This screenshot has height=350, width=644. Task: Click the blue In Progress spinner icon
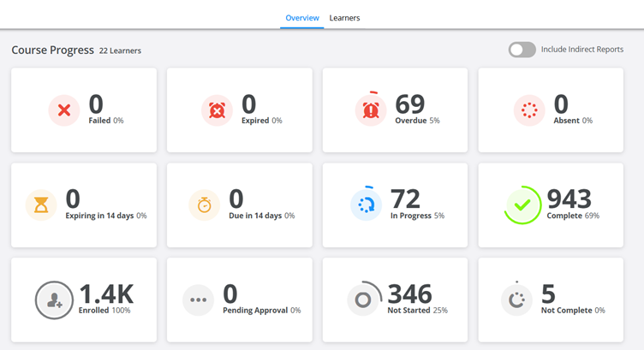tap(366, 205)
